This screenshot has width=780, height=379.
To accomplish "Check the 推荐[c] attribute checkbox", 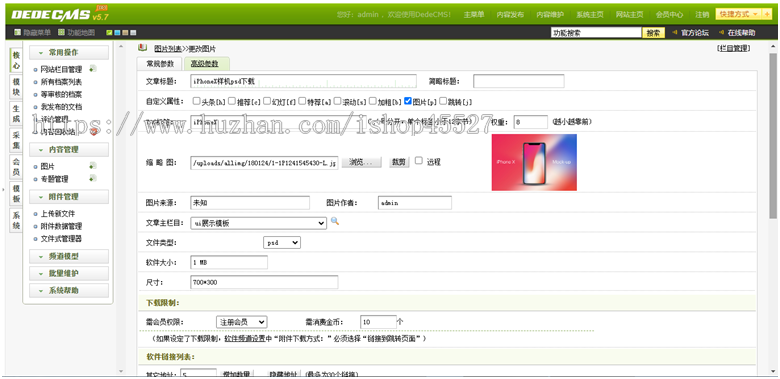I will pyautogui.click(x=232, y=100).
